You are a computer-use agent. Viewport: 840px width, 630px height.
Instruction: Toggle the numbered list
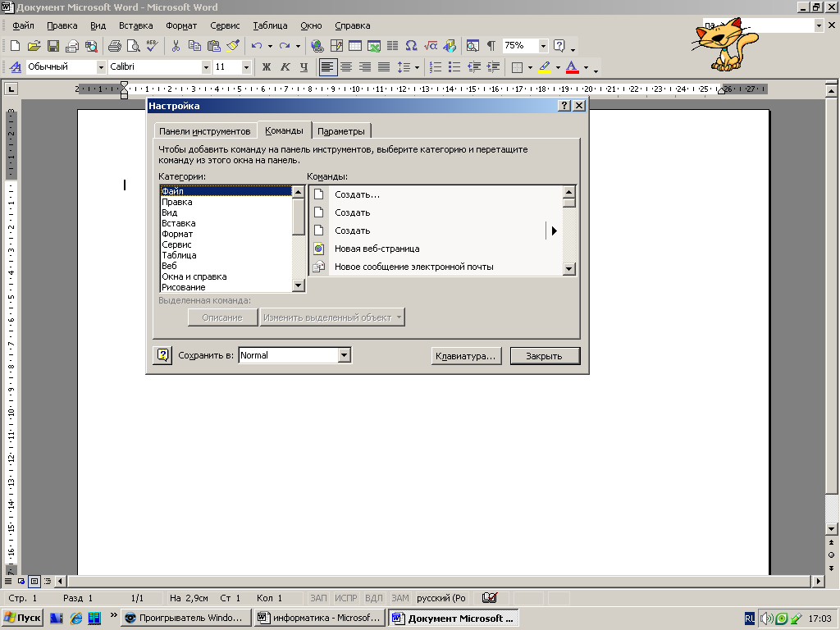pos(436,67)
